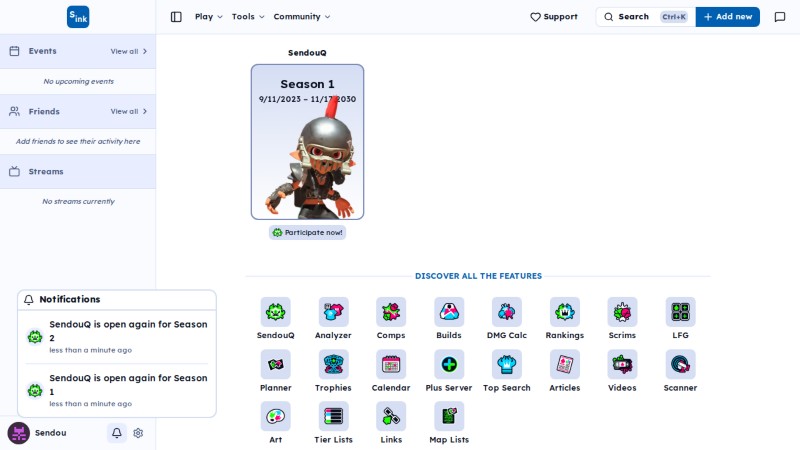The height and width of the screenshot is (450, 800).
Task: Open the Scrims feature icon
Action: (x=622, y=312)
